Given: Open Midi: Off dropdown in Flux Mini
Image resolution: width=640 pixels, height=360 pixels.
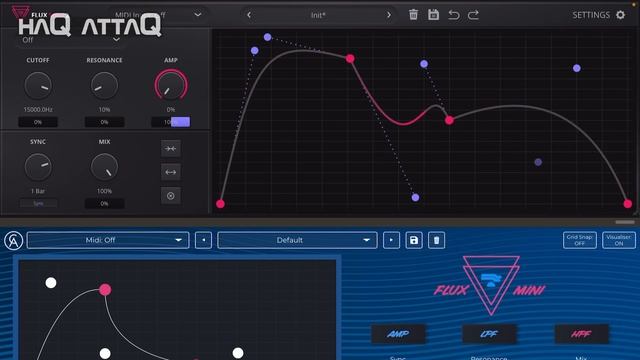Looking at the screenshot, I should coord(108,240).
